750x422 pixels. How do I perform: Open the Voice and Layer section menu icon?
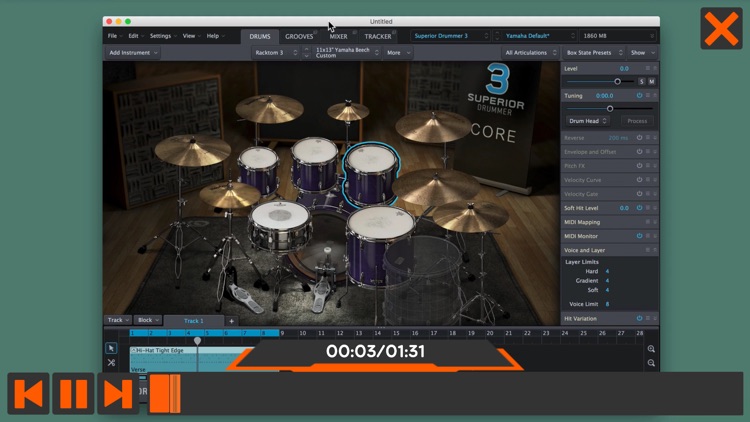(x=648, y=250)
